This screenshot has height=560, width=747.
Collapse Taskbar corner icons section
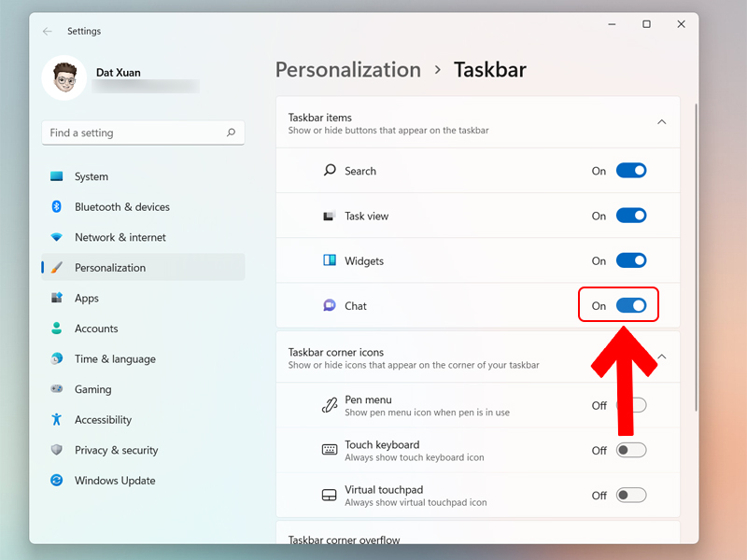pyautogui.click(x=662, y=357)
